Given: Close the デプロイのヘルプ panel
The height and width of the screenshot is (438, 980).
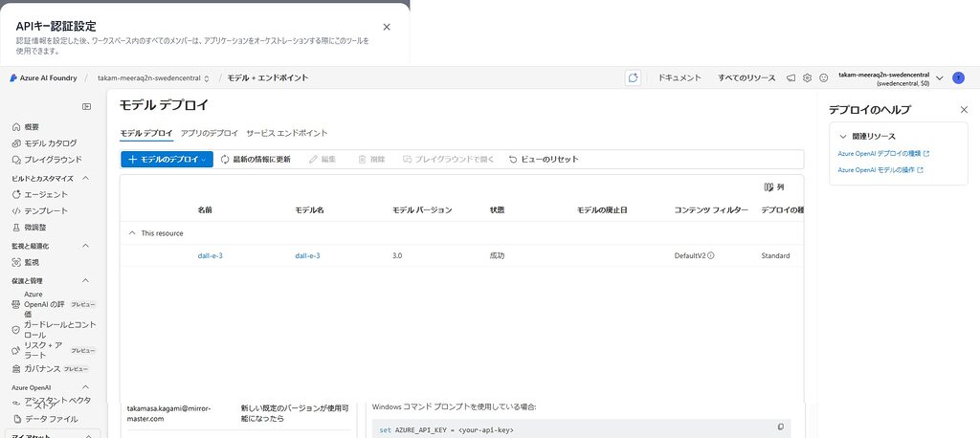Looking at the screenshot, I should pos(964,109).
